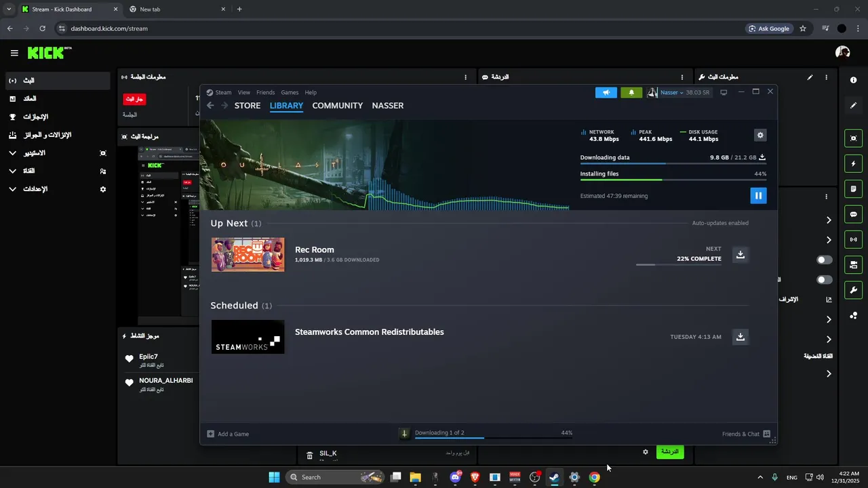The height and width of the screenshot is (488, 868).
Task: Click Rec Room game thumbnail
Action: tap(248, 255)
